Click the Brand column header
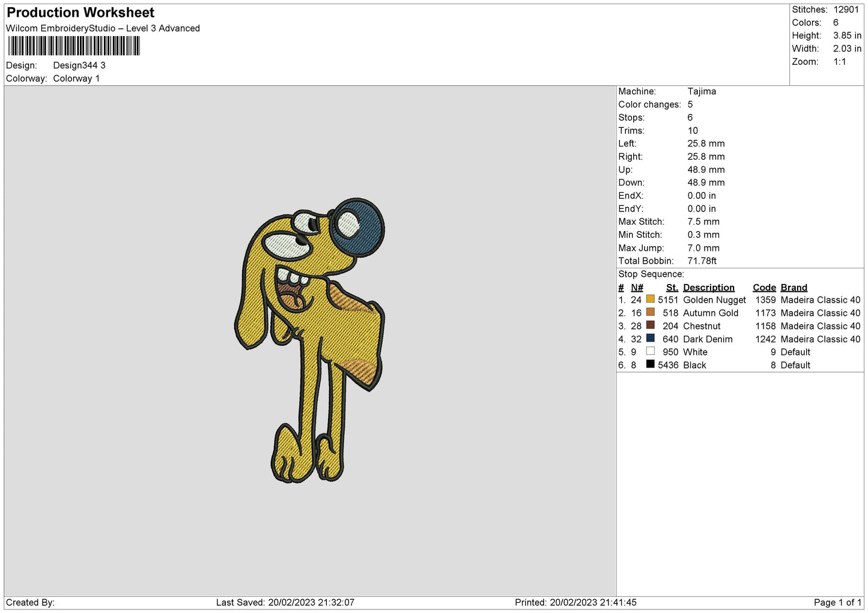The image size is (868, 613). [794, 288]
